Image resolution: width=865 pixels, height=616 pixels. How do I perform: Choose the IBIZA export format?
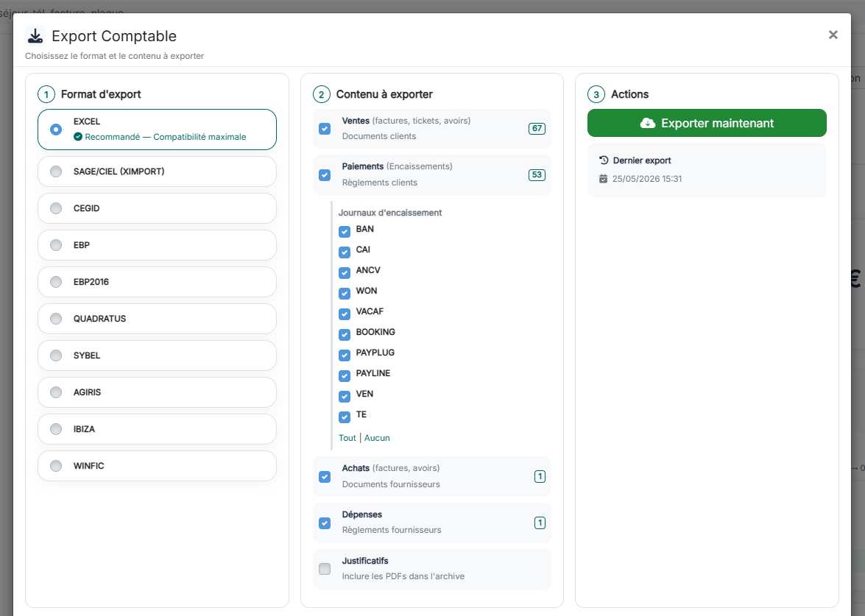pos(158,429)
